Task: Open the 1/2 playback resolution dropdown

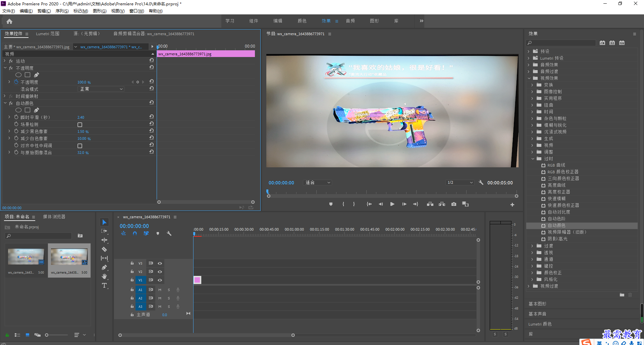Action: pos(460,182)
